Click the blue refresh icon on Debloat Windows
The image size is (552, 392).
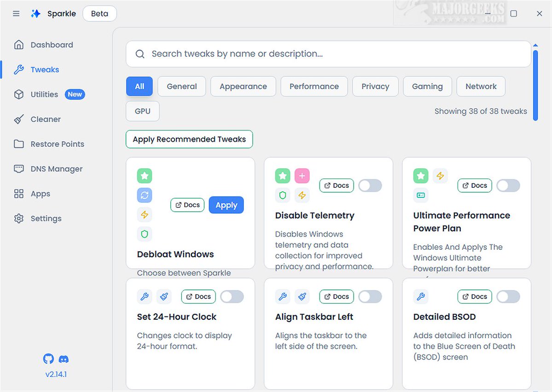pyautogui.click(x=145, y=195)
